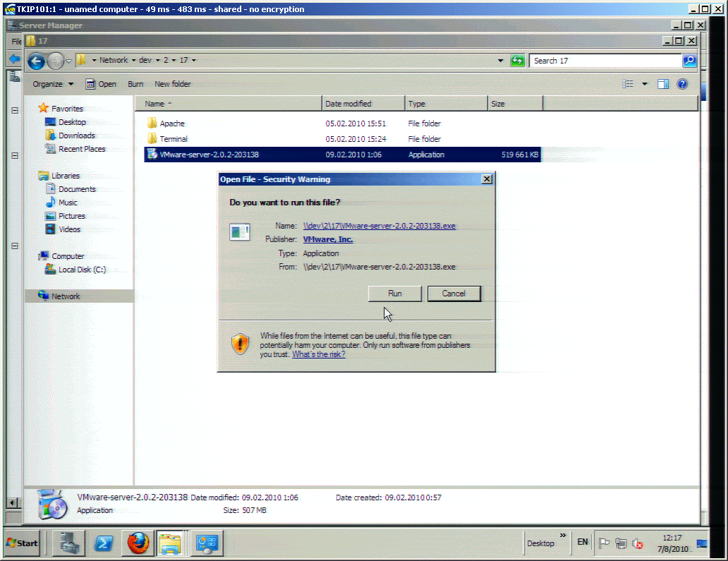Select Computer in the navigation pane
This screenshot has height=561, width=728.
click(62, 256)
